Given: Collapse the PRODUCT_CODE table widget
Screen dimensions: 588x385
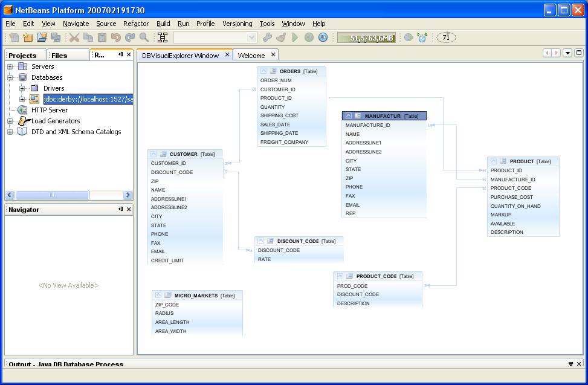Looking at the screenshot, I should 340,276.
